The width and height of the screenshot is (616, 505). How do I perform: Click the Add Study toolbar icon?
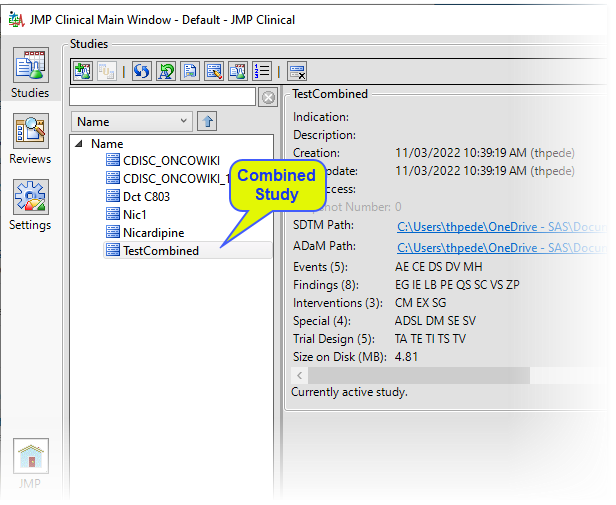pos(84,71)
